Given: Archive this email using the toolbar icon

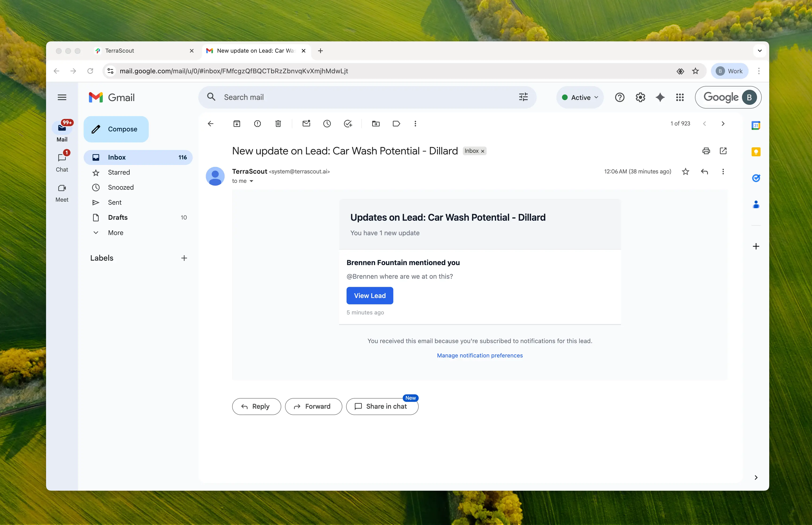Looking at the screenshot, I should point(237,124).
